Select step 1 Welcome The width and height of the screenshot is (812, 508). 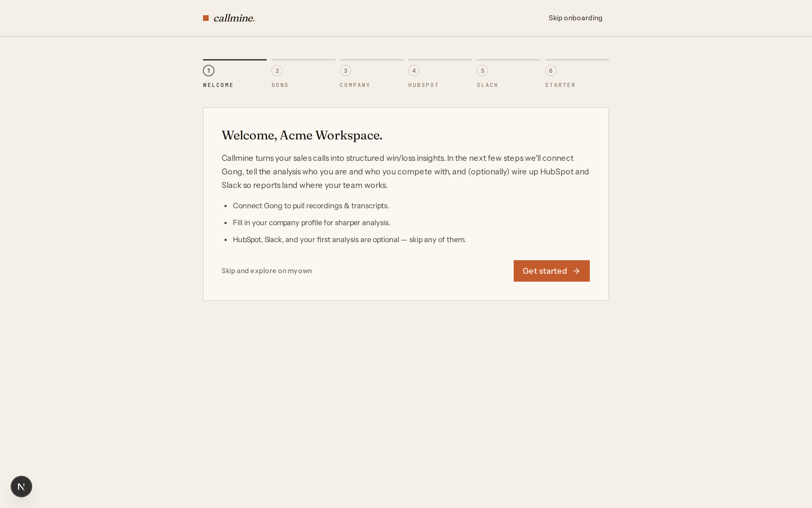click(235, 74)
